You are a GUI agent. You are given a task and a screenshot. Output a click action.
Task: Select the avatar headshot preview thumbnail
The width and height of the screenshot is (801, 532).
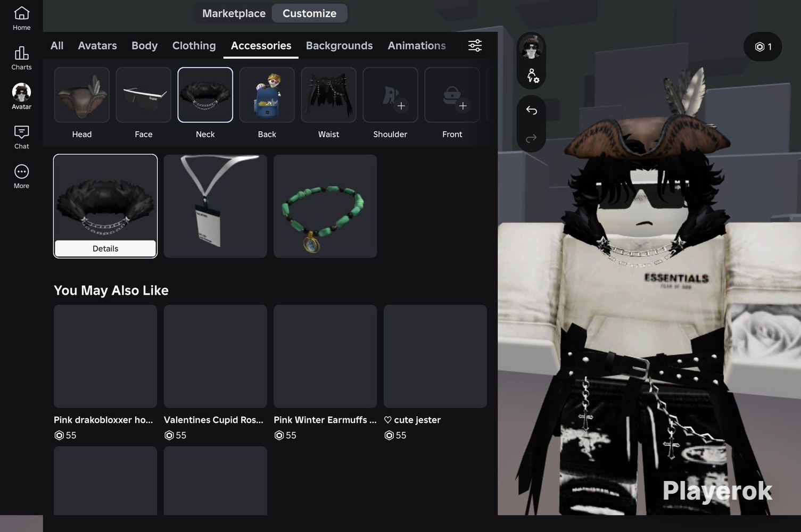tap(531, 47)
